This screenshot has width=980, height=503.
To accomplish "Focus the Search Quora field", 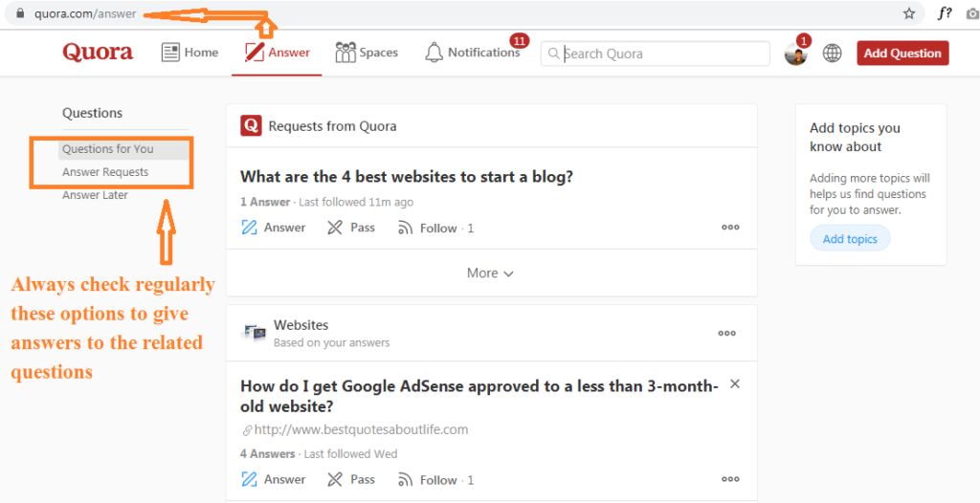I will (655, 54).
